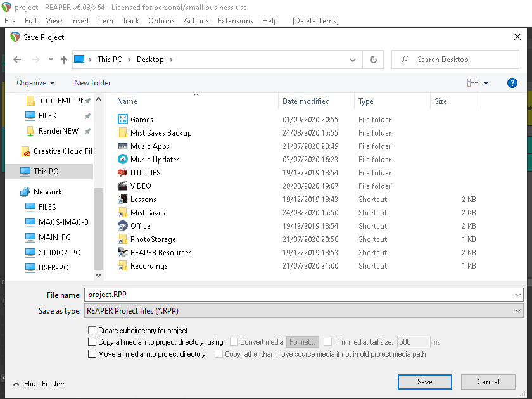Image resolution: width=532 pixels, height=399 pixels.
Task: Open the Actions menu in REAPER
Action: [196, 21]
